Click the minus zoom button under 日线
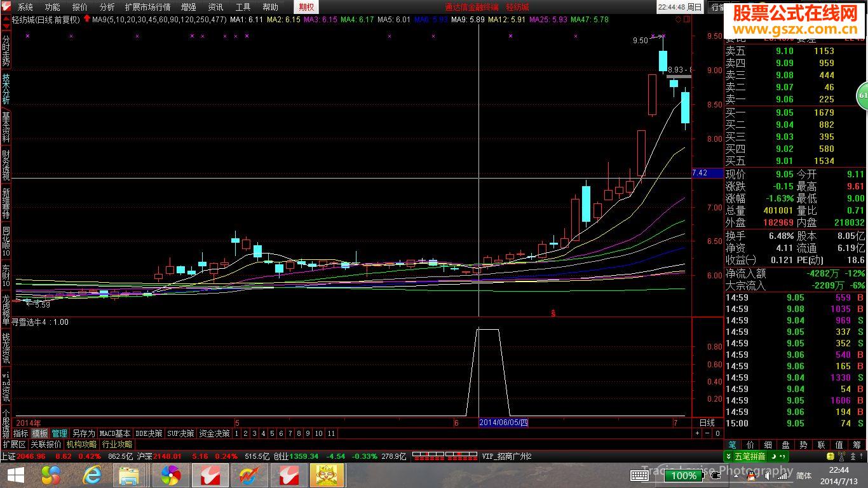 [707, 433]
